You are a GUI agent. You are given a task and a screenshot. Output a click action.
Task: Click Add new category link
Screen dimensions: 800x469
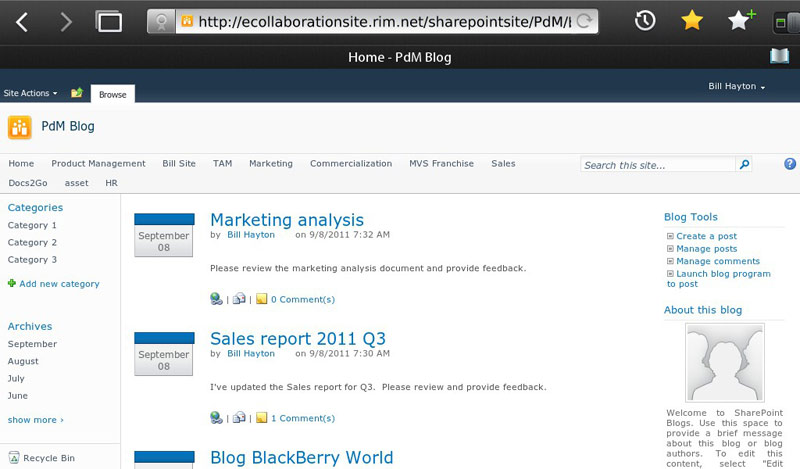click(59, 284)
